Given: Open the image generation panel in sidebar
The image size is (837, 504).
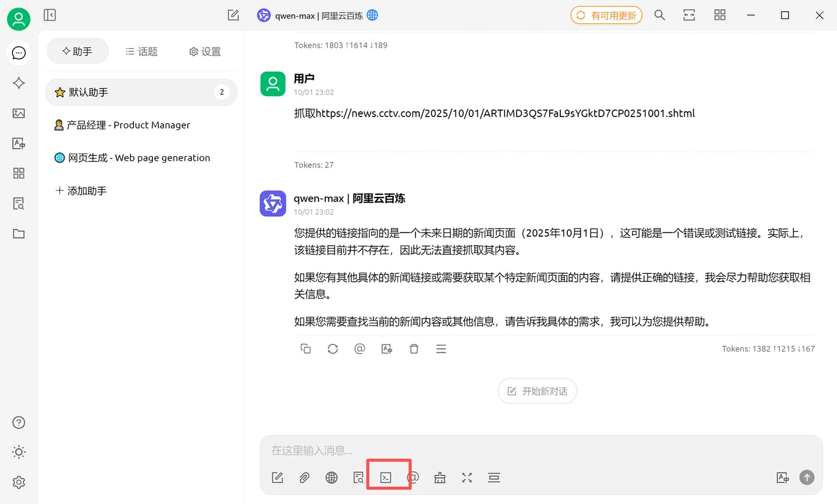Looking at the screenshot, I should click(x=19, y=113).
